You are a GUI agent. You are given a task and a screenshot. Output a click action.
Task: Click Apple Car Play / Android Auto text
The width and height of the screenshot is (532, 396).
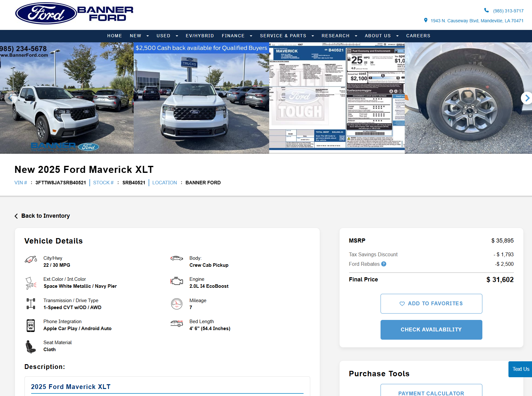point(77,329)
